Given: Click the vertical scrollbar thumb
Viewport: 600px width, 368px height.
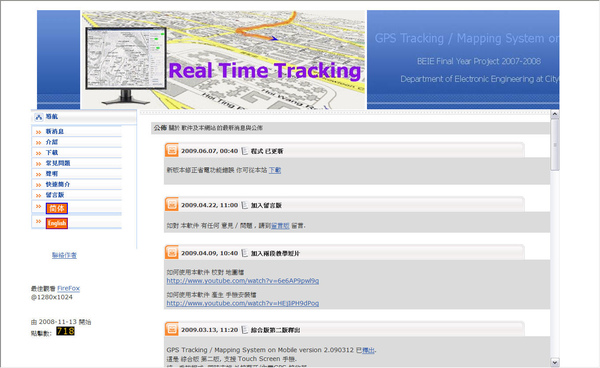Looking at the screenshot, I should pos(554,145).
